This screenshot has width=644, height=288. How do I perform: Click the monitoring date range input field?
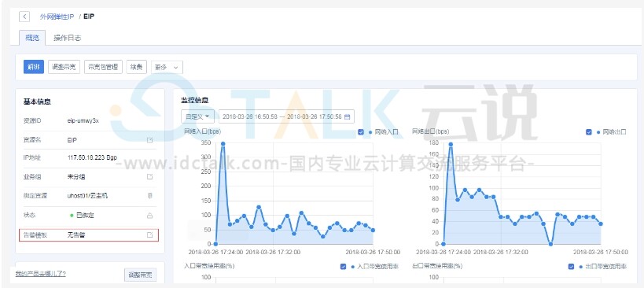286,116
